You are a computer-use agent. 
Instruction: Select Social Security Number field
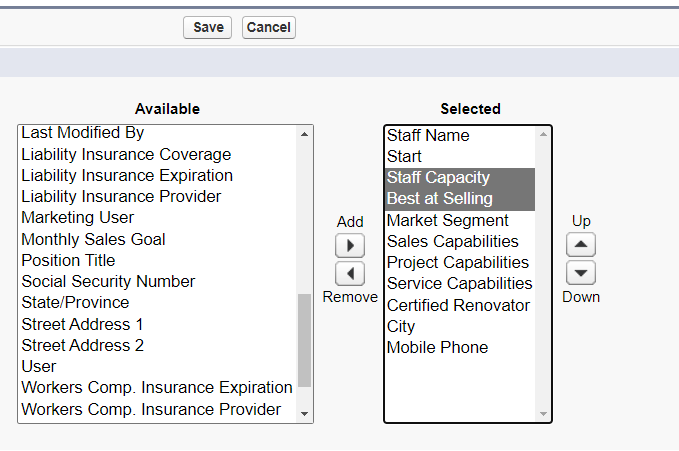[x=108, y=282]
